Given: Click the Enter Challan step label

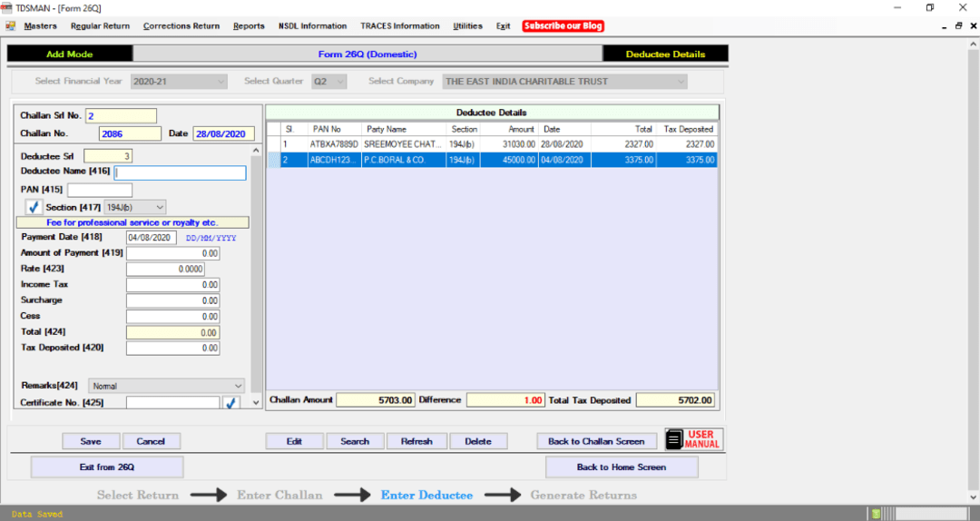Looking at the screenshot, I should click(x=279, y=495).
